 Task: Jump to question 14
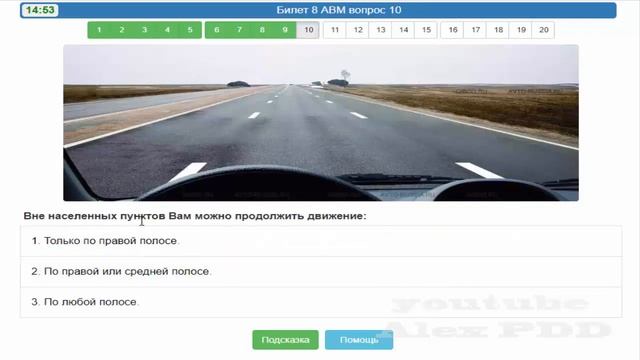tap(404, 30)
